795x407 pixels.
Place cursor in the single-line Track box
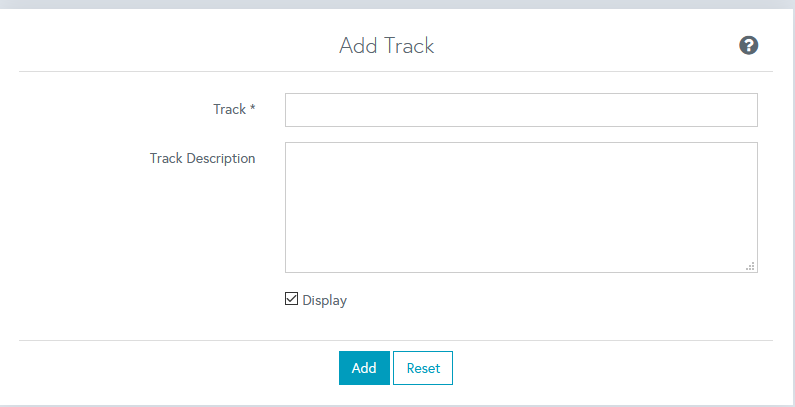coord(521,110)
